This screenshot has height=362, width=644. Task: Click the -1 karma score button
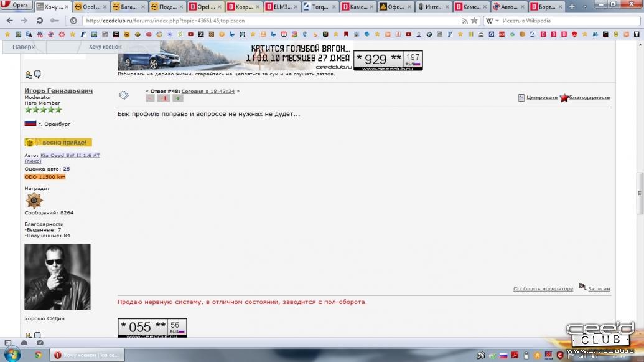(x=164, y=98)
